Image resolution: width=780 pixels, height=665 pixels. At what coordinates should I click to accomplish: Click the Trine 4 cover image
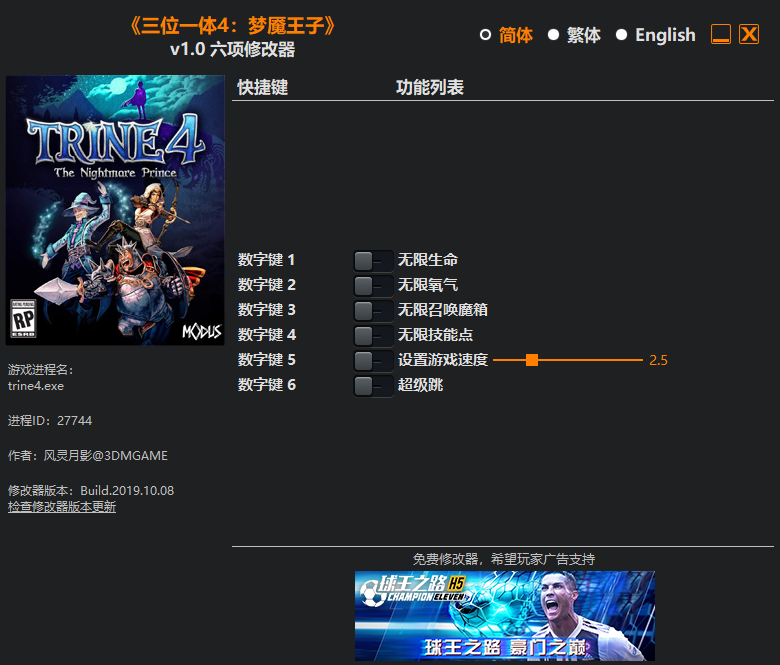click(115, 210)
